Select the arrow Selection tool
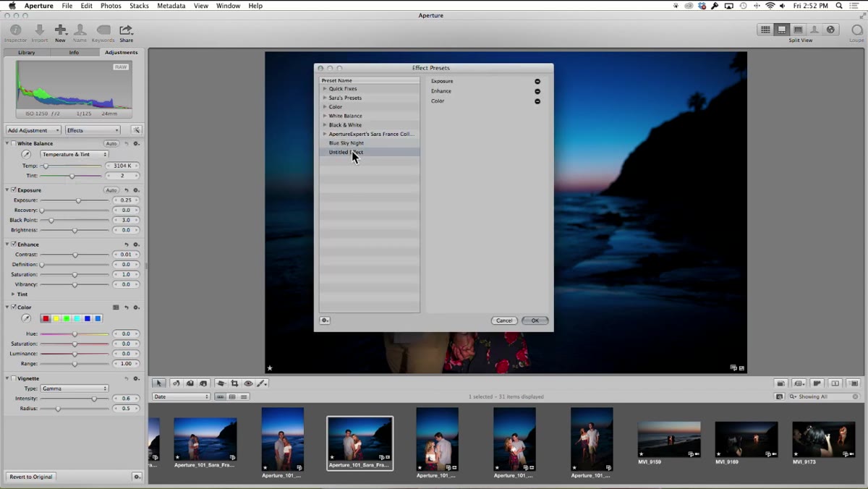The image size is (868, 489). [159, 383]
